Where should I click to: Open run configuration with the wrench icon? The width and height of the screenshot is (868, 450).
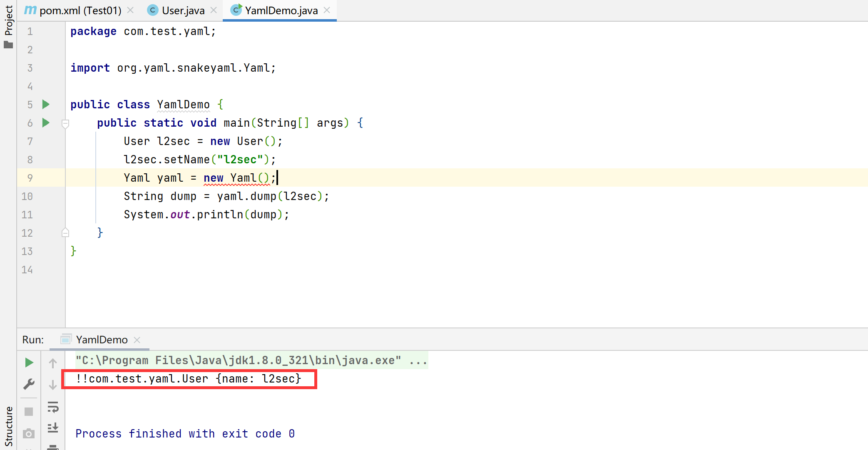(29, 384)
